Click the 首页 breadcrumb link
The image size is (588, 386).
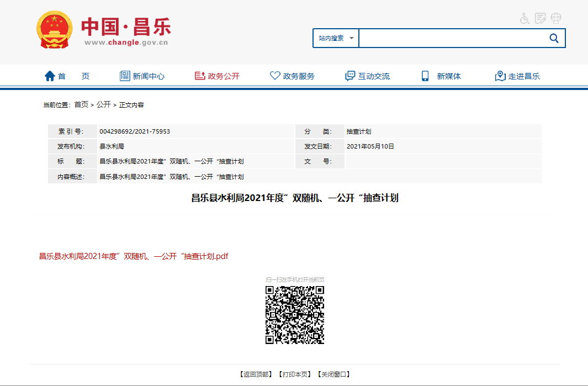tap(81, 104)
